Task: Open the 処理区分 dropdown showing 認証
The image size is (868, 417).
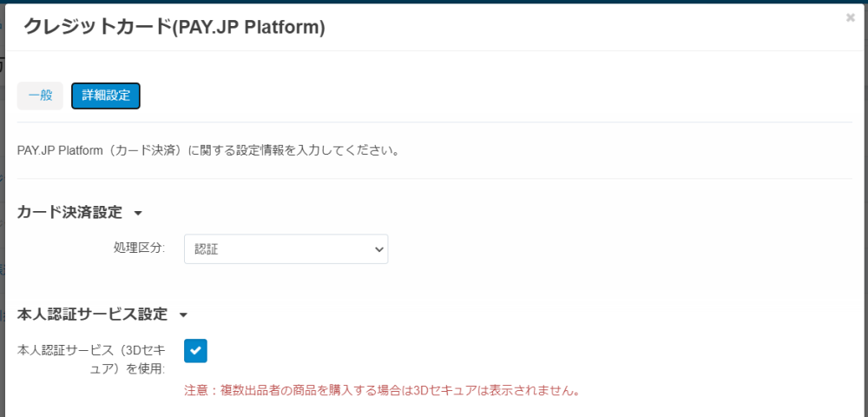Action: coord(286,249)
